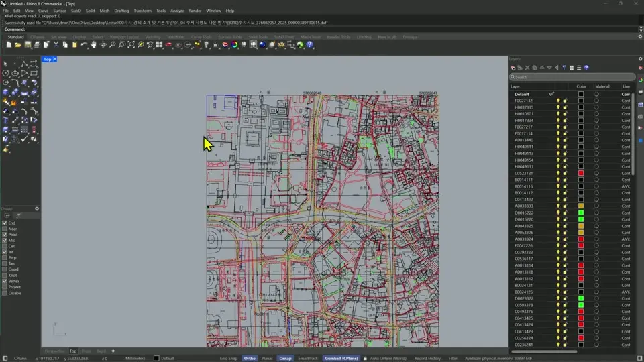Open the Surface menu
This screenshot has height=362, width=644.
60,11
